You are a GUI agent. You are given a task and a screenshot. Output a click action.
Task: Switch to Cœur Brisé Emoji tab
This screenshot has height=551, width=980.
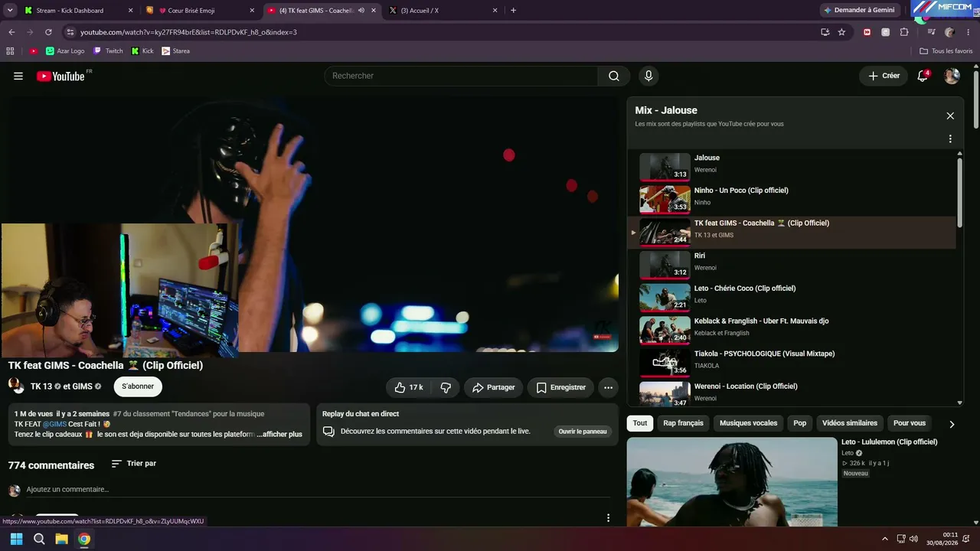[201, 11]
